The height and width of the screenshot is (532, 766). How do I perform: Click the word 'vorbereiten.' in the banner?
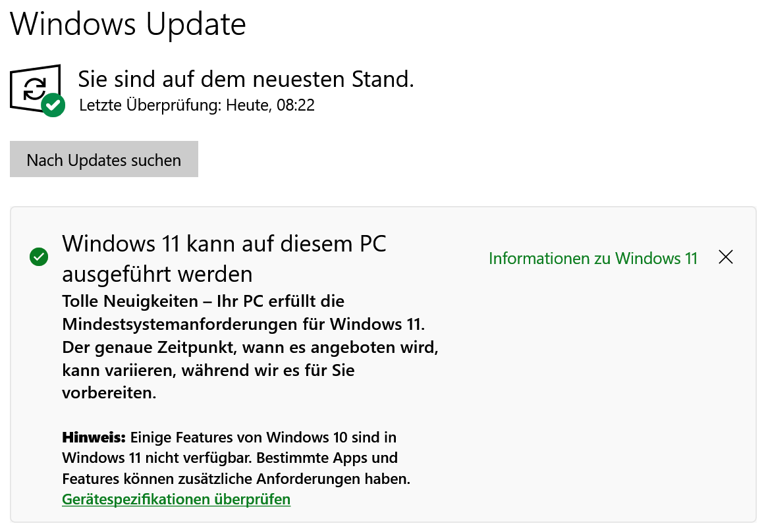tap(109, 393)
